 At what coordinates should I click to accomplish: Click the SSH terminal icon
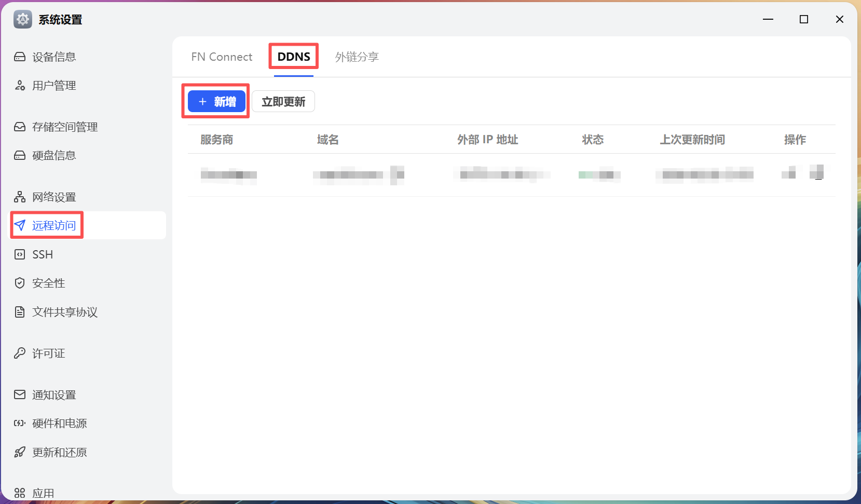(20, 254)
